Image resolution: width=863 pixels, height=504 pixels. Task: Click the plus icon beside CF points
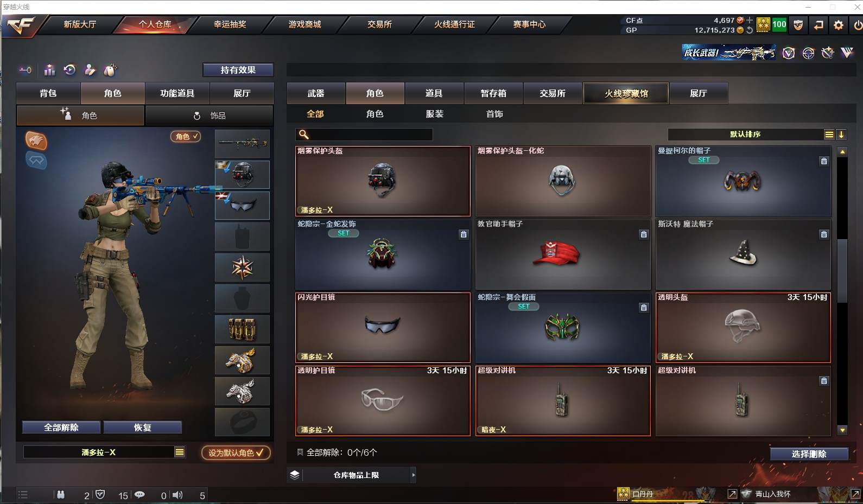(750, 20)
